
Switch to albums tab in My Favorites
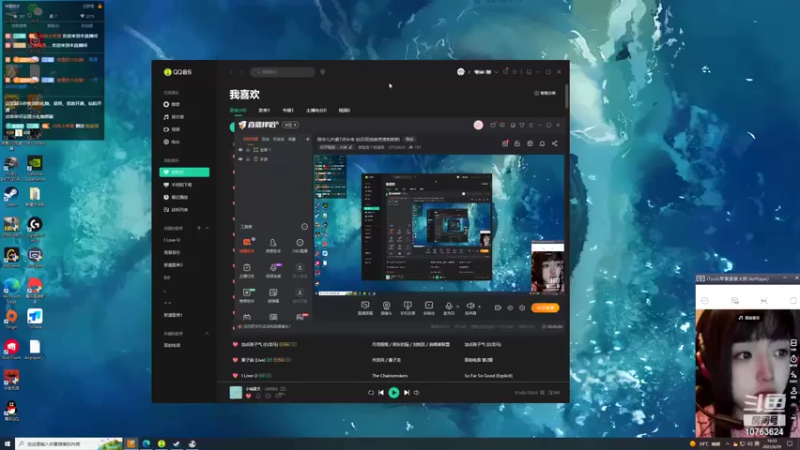point(288,110)
